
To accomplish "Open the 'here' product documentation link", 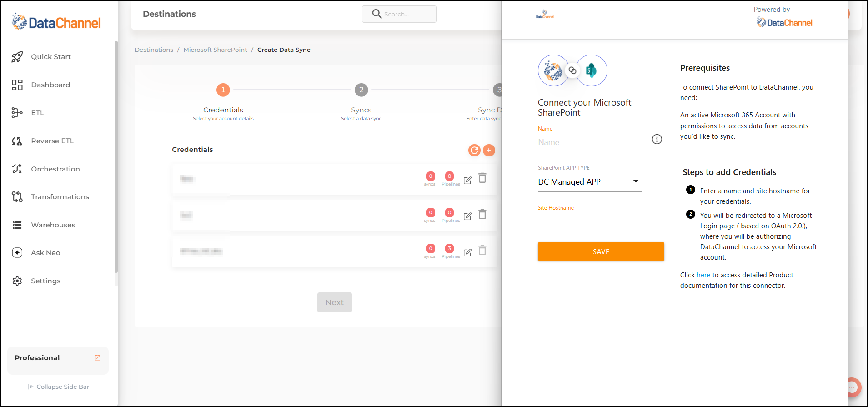I will click(x=703, y=275).
